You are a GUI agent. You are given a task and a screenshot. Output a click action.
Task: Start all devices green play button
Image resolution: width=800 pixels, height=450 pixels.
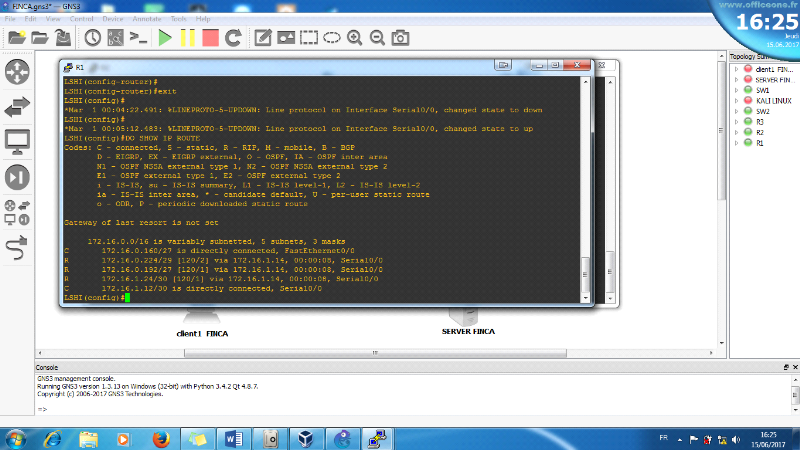[165, 38]
